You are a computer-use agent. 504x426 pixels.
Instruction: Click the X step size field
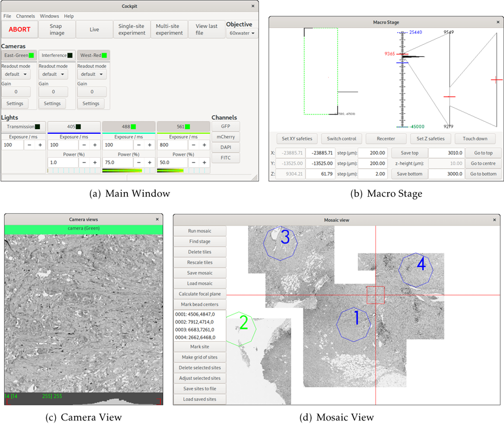tap(372, 153)
